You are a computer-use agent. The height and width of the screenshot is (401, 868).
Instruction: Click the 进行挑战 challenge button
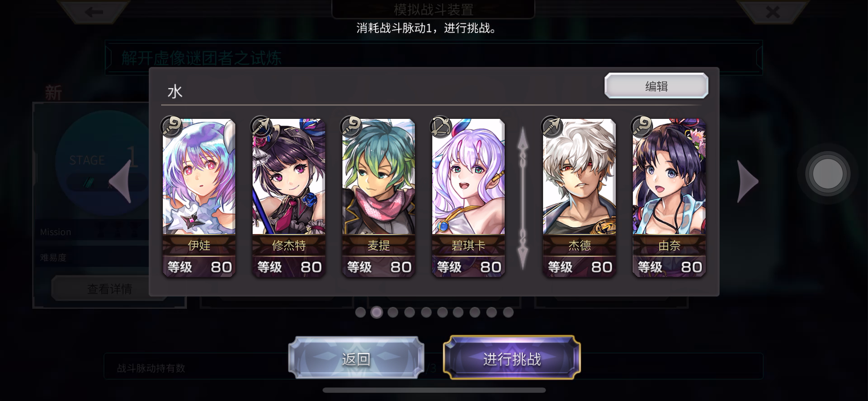[x=512, y=359]
